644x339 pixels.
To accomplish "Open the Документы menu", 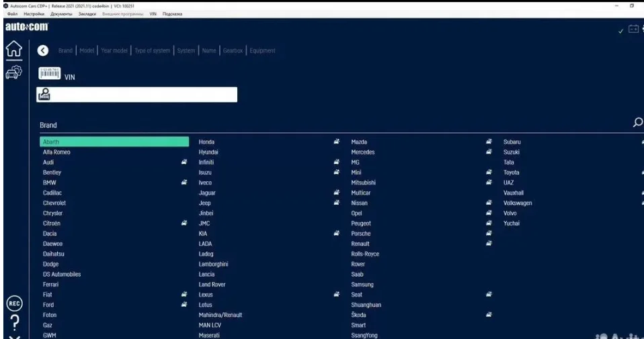I will pos(61,14).
